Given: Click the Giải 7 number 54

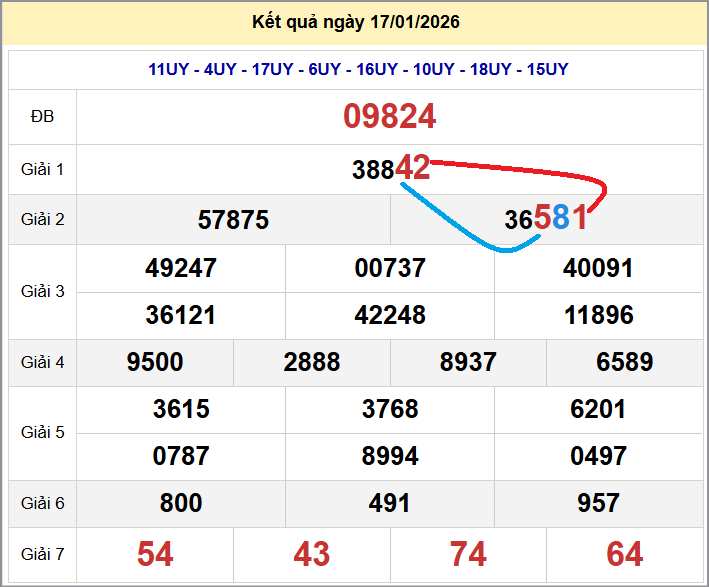Looking at the screenshot, I should [x=155, y=553].
